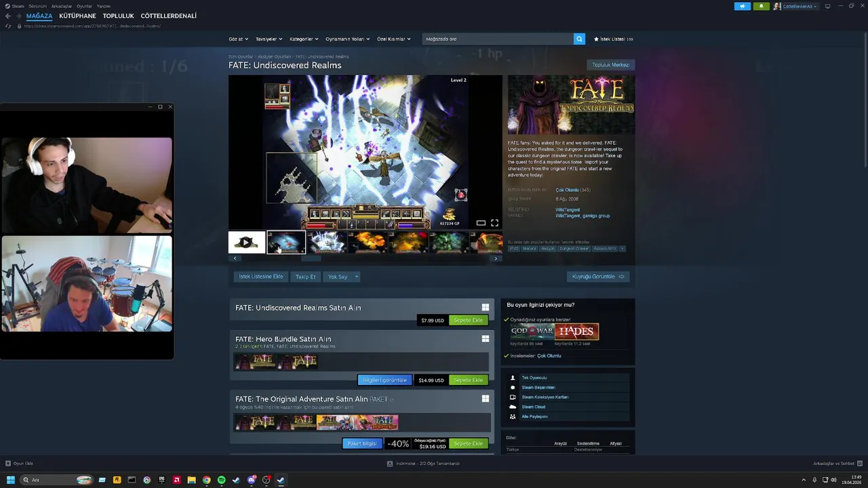Open Spotify from the taskbar
Screen dimensions: 868x488
(221, 480)
